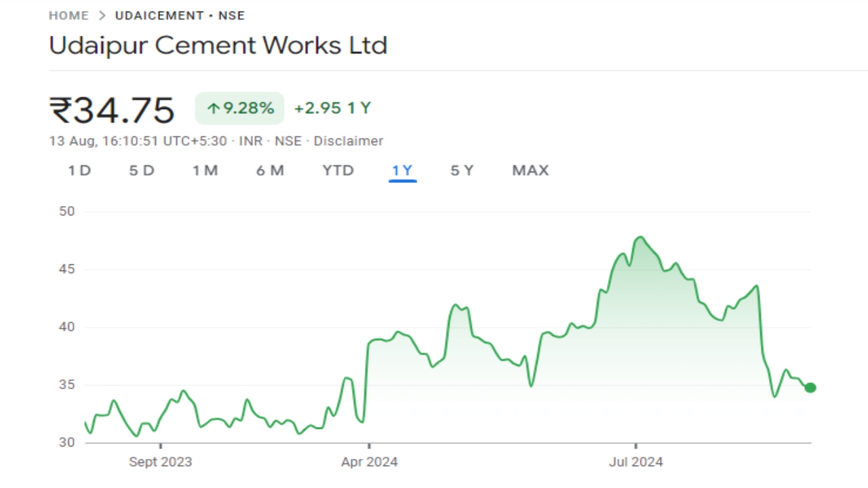This screenshot has width=868, height=488.
Task: Click the chart peak near Jul 2024
Action: pos(639,237)
